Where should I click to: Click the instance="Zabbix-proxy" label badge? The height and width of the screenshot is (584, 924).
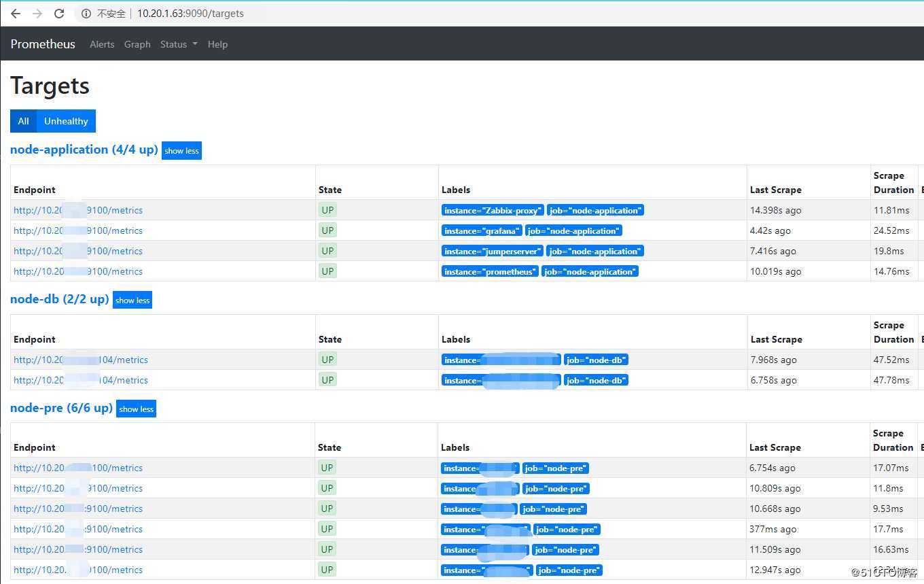493,211
